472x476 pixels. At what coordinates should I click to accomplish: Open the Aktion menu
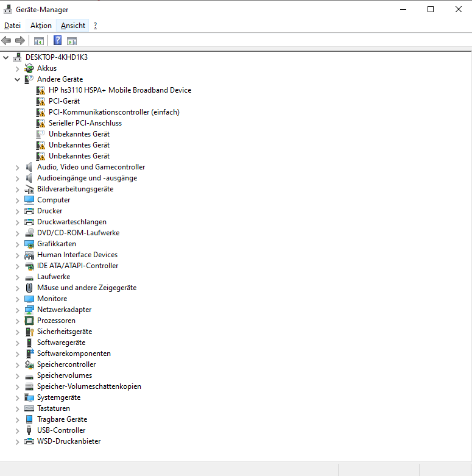41,26
